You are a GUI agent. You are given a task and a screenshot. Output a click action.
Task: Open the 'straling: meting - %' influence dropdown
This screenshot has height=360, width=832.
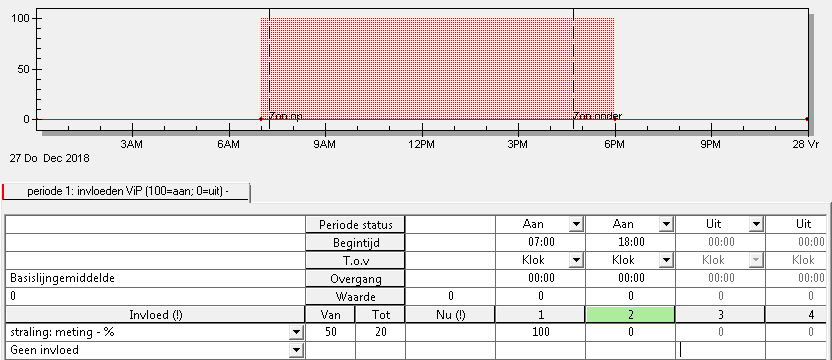[296, 333]
